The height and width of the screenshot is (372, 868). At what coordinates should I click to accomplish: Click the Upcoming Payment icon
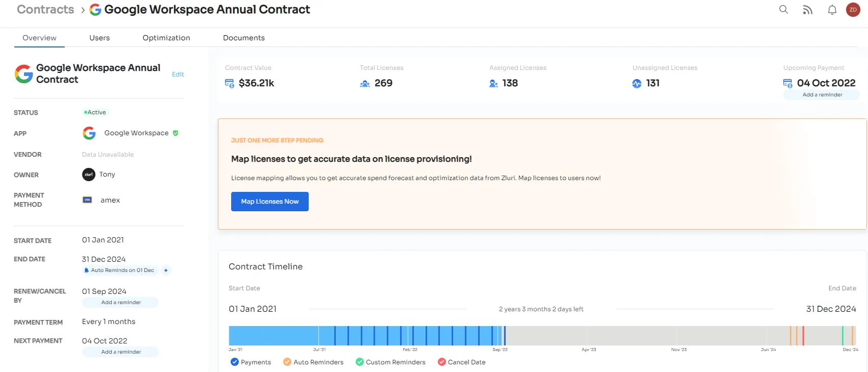[788, 83]
